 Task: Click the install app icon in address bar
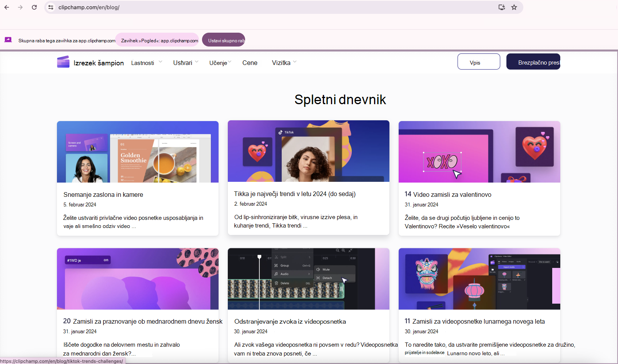click(x=501, y=7)
